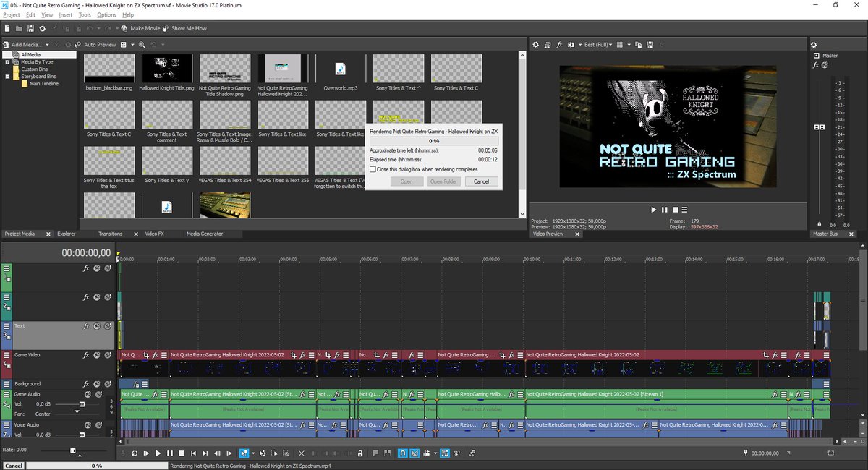Screen dimensions: 868x470
Task: Open the Add Media dropdown
Action: (46, 44)
